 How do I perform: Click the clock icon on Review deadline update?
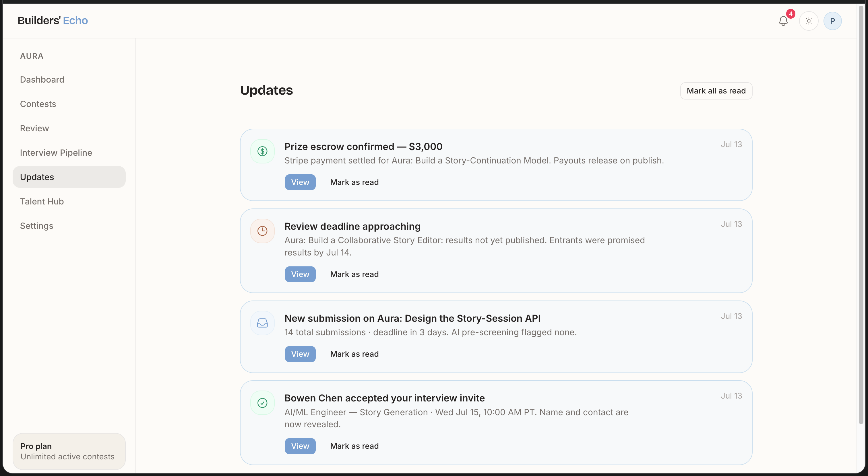[262, 231]
